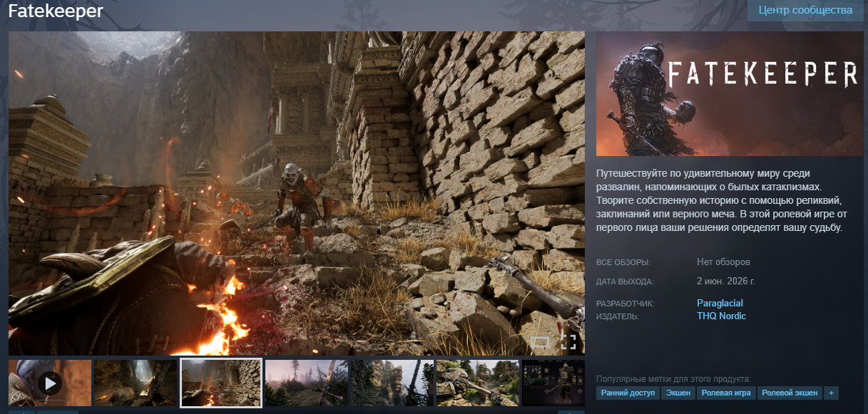Image resolution: width=868 pixels, height=414 pixels.
Task: Click the Нет обзоров review summary
Action: point(723,262)
